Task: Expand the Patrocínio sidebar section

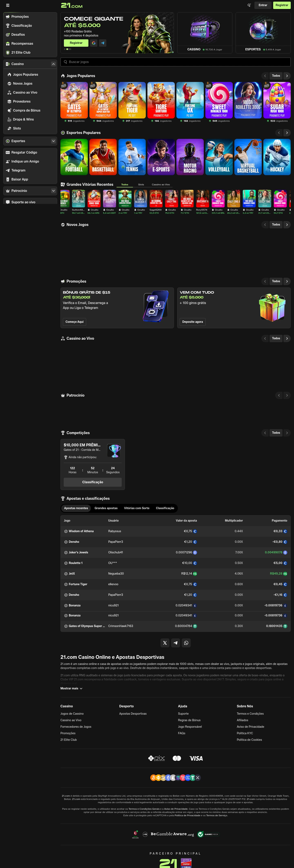Action: coord(53,191)
